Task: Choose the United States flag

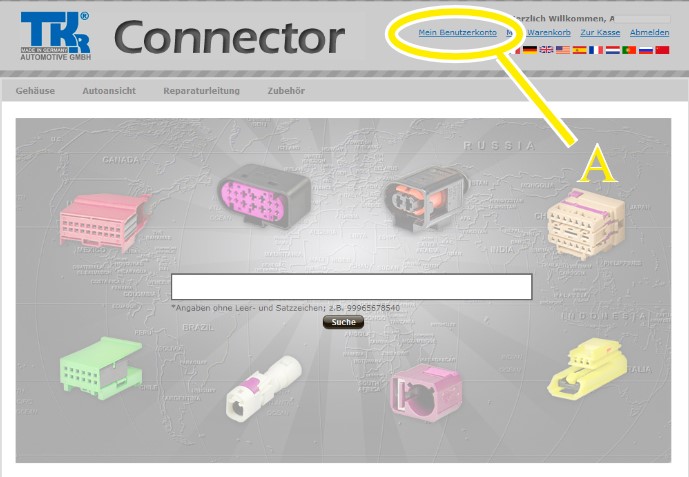Action: coord(563,50)
